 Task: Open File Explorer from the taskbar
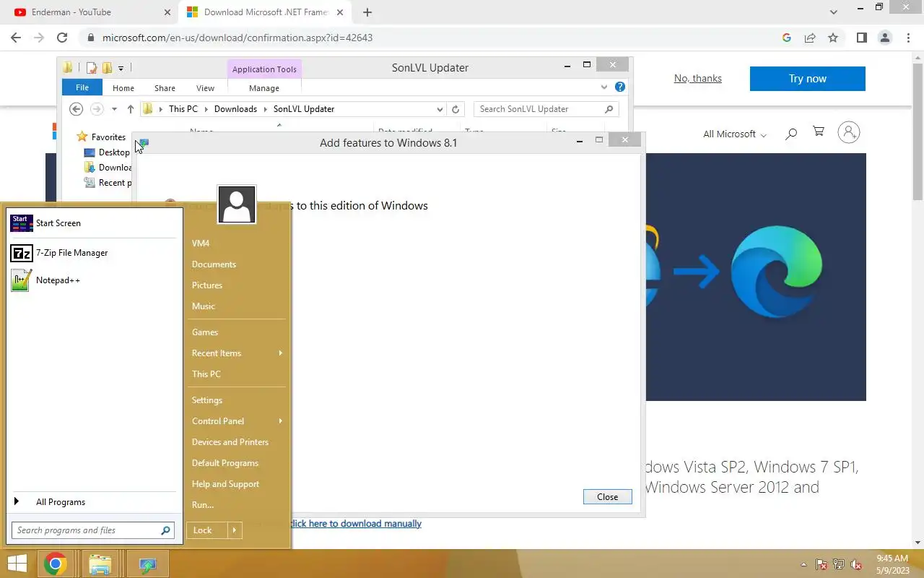[x=101, y=564]
